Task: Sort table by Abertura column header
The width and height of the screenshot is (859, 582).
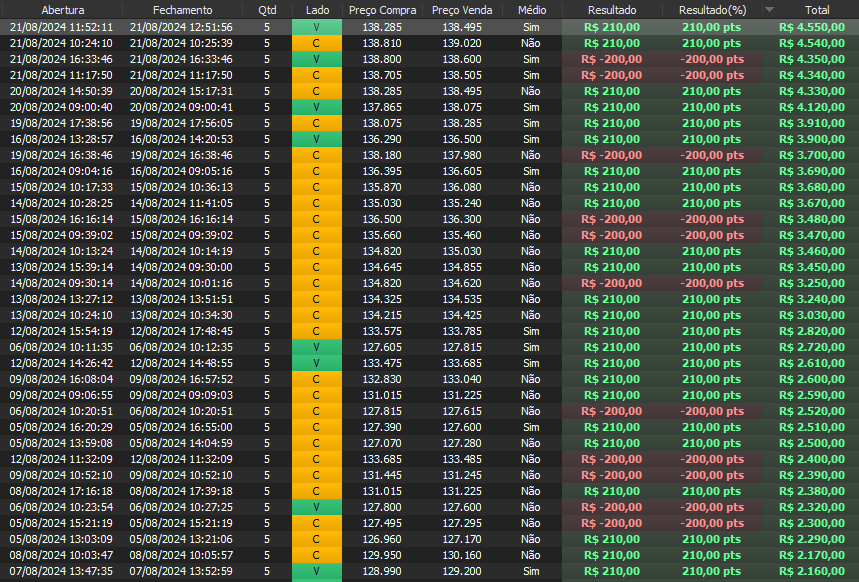Action: point(62,10)
